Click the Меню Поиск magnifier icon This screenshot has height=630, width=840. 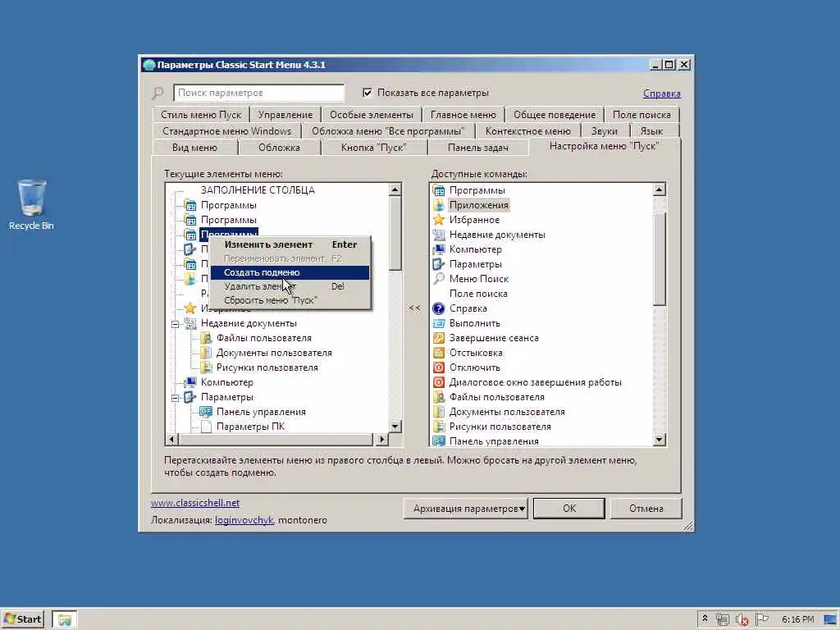[439, 279]
